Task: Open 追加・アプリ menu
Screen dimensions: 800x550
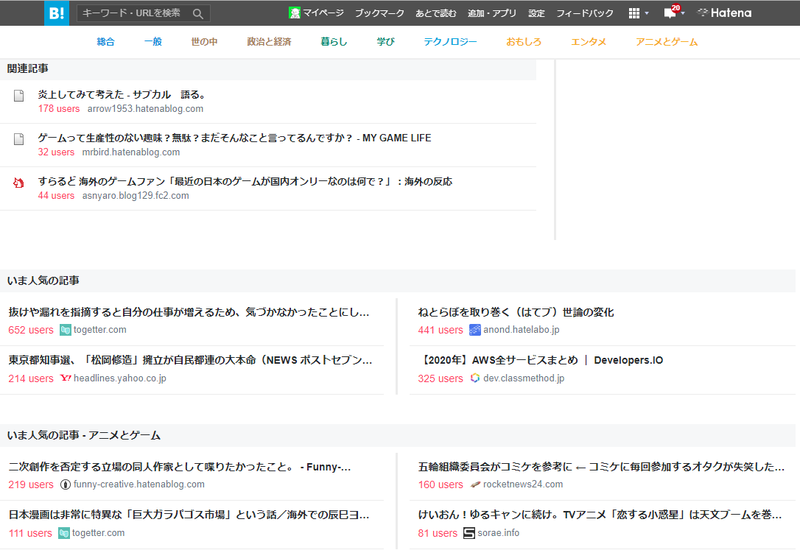Action: pos(492,13)
